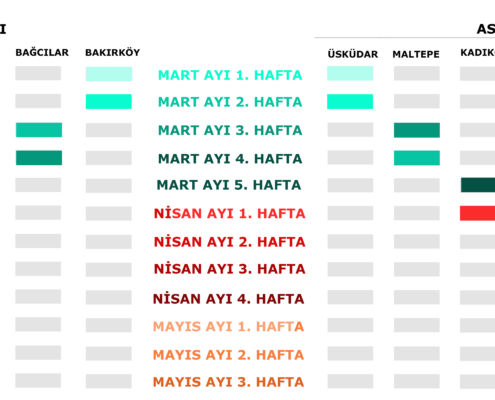This screenshot has height=400, width=495.
Task: Click the MAYIS AYI 1. HAFTA label
Action: (x=228, y=327)
